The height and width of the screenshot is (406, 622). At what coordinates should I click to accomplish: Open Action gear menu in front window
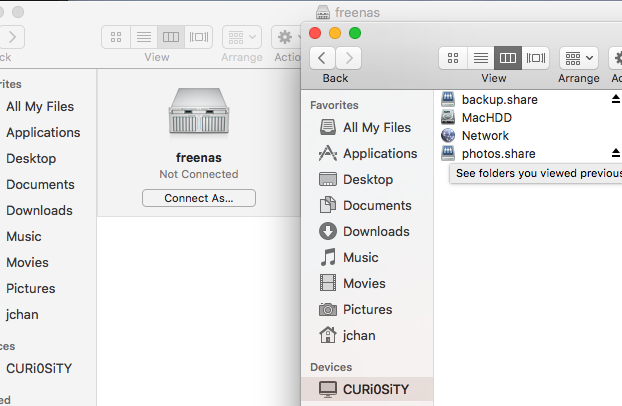616,58
